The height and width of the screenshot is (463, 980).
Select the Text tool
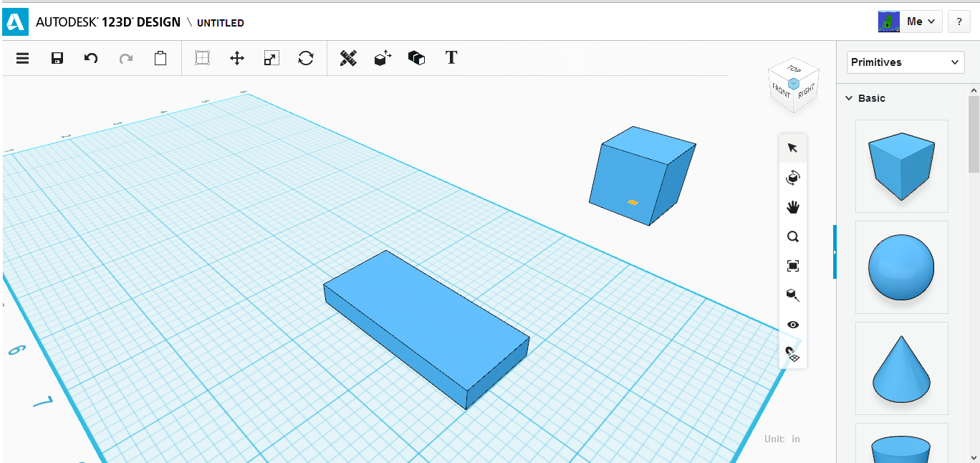click(x=451, y=57)
